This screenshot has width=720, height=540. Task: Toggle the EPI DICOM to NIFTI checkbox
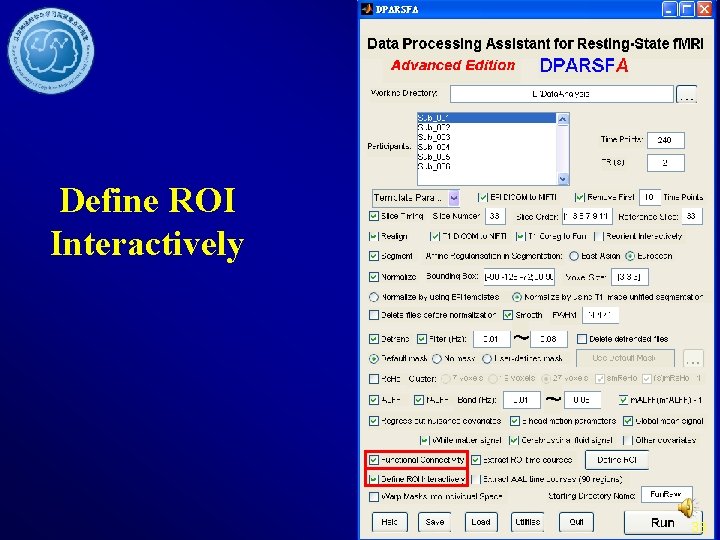pos(482,197)
